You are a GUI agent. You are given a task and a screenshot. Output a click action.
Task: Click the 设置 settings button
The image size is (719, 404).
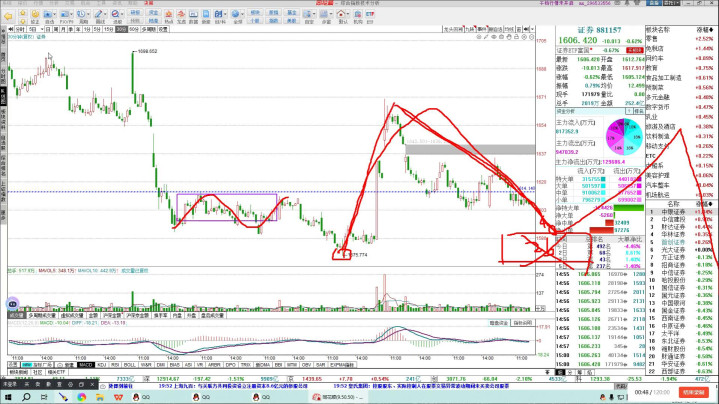[x=163, y=29]
